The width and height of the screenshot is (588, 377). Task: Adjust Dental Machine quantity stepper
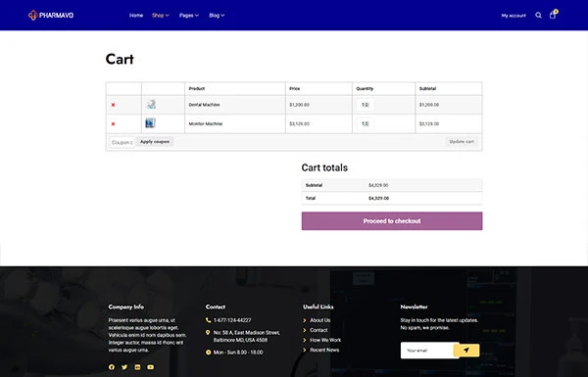tap(365, 105)
